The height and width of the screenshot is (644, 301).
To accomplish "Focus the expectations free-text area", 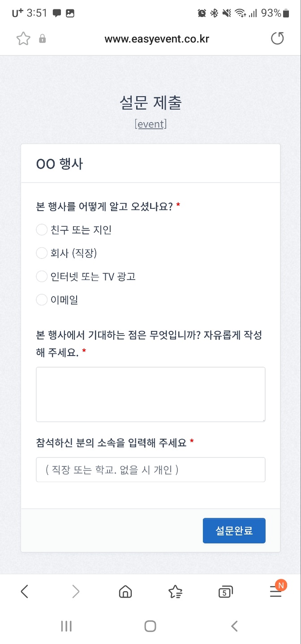I will [x=150, y=394].
